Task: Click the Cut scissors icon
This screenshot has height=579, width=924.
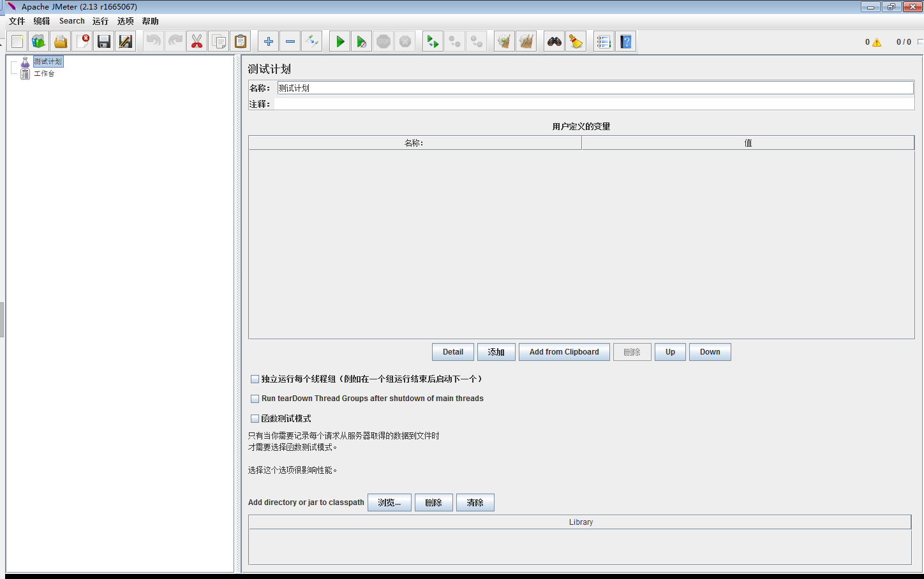Action: click(197, 41)
